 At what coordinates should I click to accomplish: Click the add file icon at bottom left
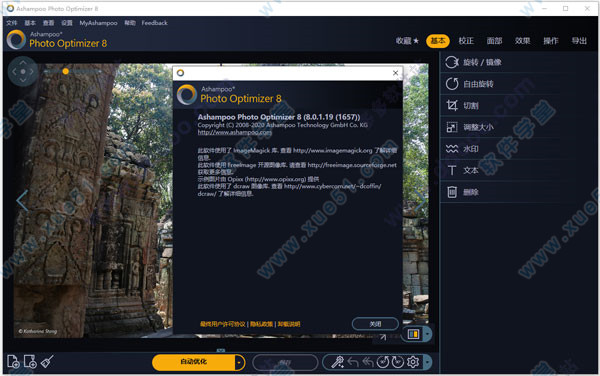[x=13, y=361]
